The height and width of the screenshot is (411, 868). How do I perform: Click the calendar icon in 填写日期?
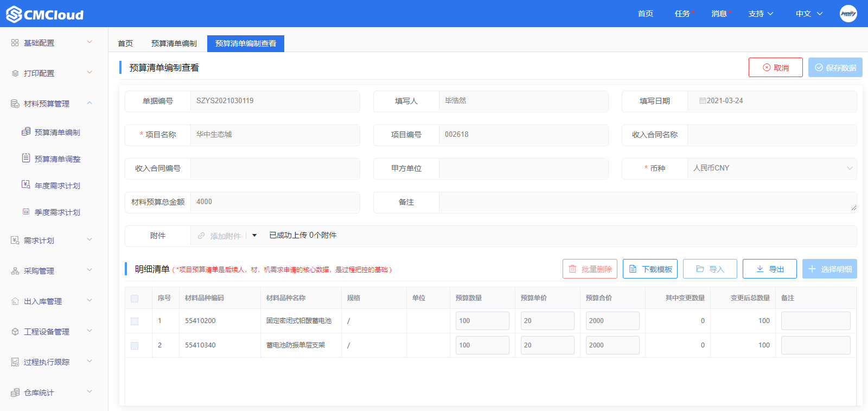[x=703, y=101]
